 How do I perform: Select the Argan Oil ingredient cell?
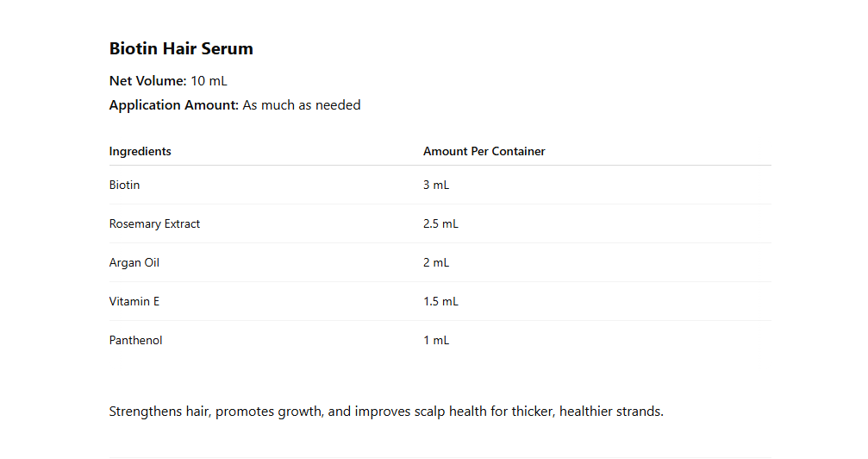click(134, 263)
